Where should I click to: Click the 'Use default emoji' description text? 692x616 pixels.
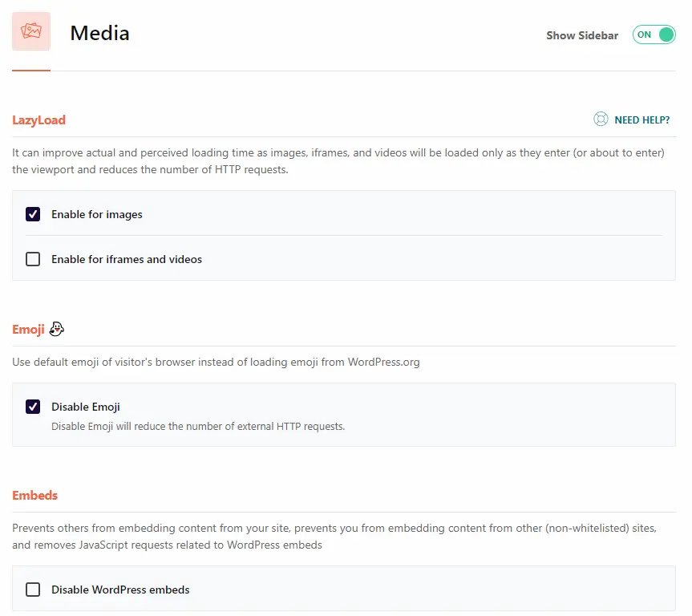216,362
